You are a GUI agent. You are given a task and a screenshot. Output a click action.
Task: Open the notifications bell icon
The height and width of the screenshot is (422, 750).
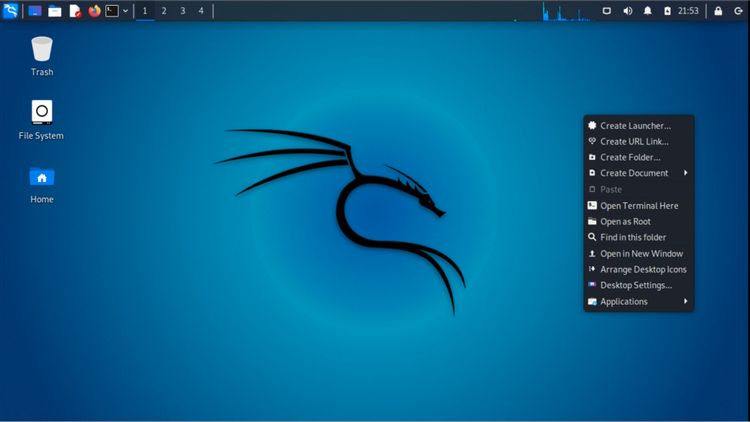(648, 11)
